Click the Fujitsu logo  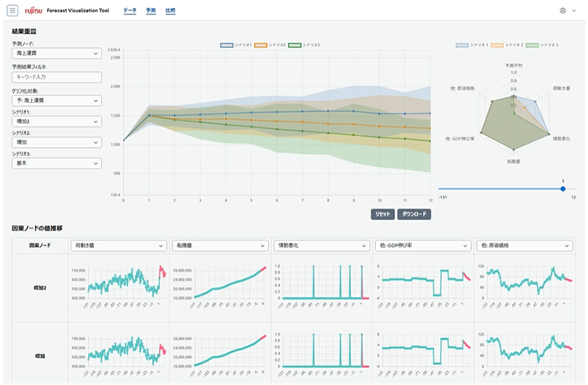coord(33,12)
